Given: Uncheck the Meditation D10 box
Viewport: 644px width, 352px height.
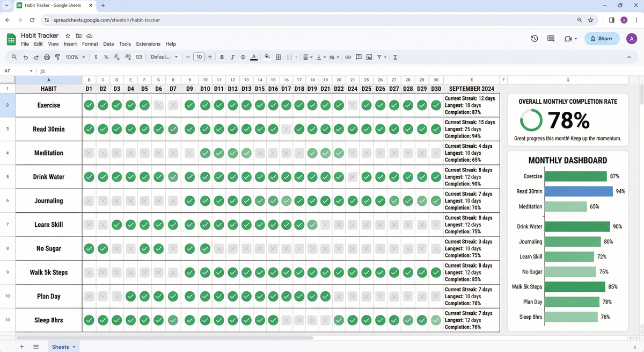Looking at the screenshot, I should click(205, 153).
